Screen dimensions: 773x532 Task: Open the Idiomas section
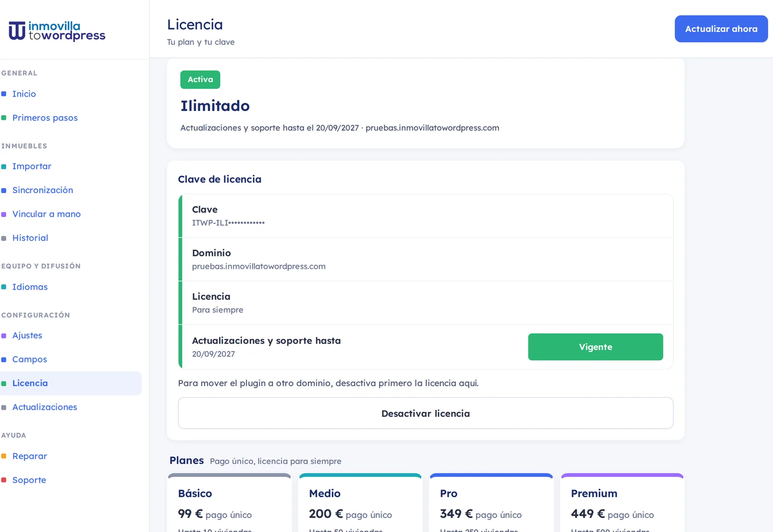point(30,287)
